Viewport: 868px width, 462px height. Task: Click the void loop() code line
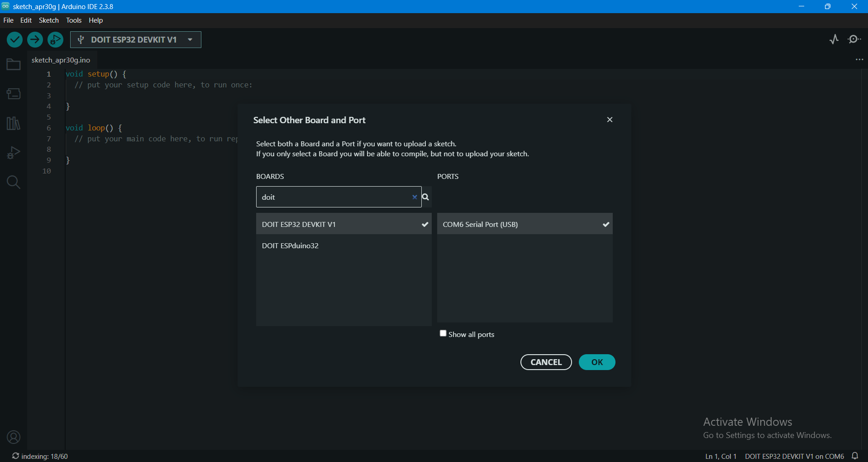(94, 128)
